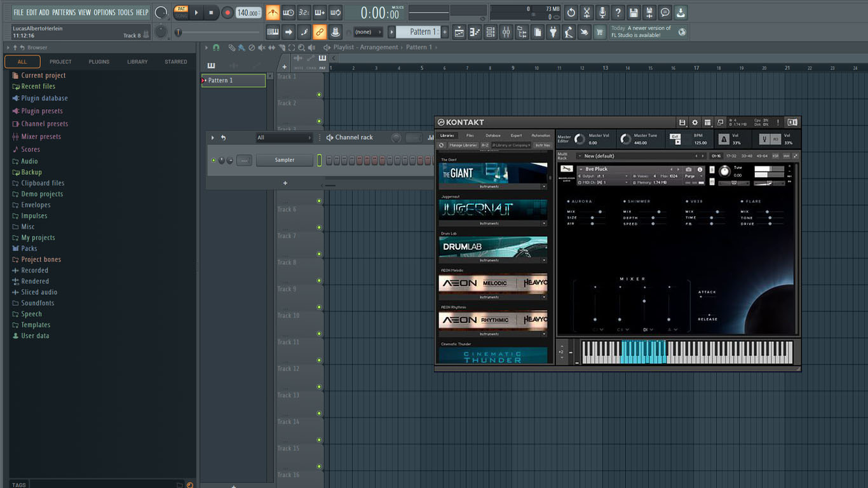Open the EDIT menu
Viewport: 868px width, 488px height.
tap(31, 12)
